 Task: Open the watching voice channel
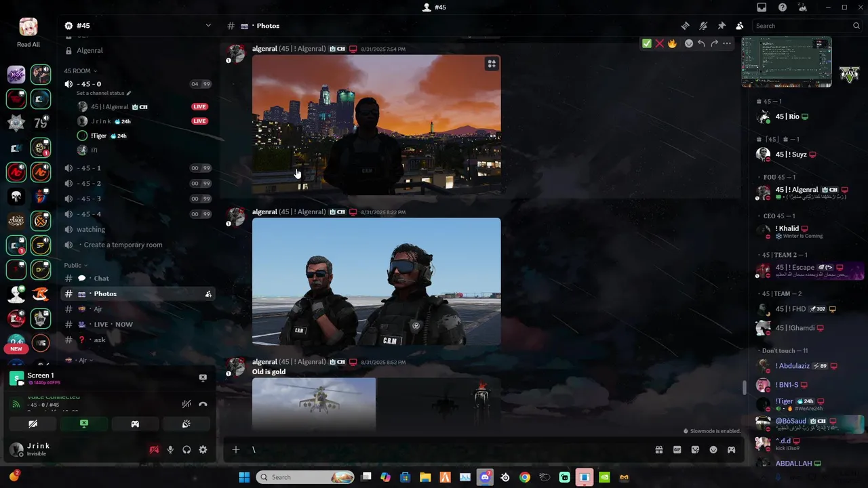point(138,229)
